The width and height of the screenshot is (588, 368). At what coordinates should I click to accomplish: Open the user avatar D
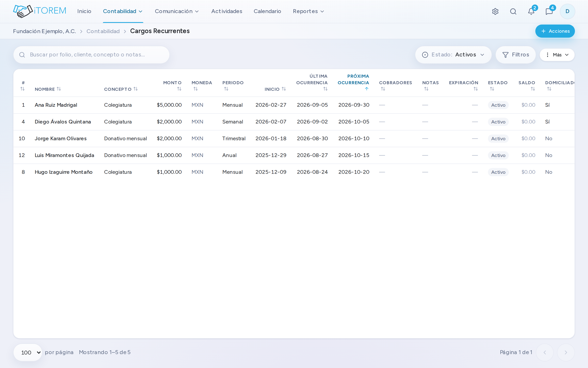(567, 11)
